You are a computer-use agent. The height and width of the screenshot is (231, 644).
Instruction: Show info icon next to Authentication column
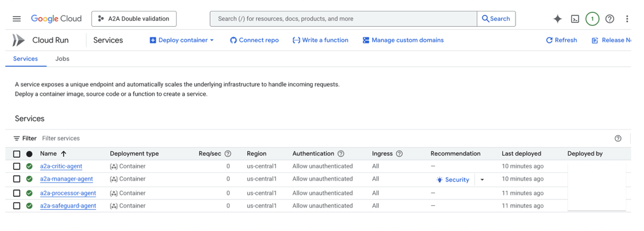click(341, 153)
